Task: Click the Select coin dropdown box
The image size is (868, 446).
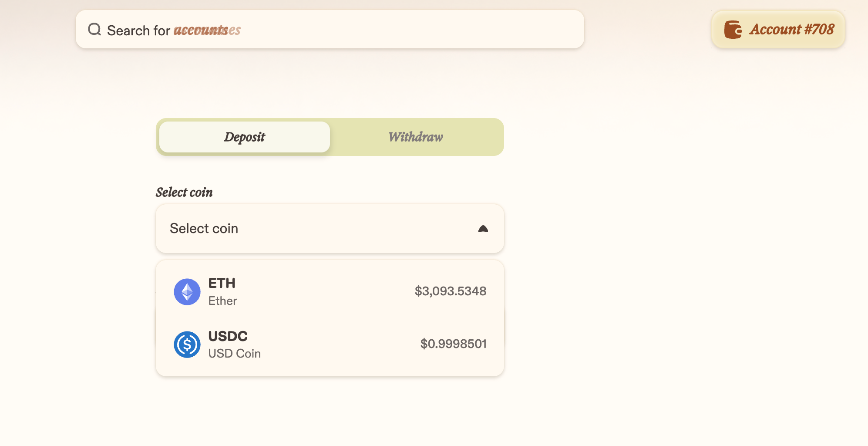Action: pyautogui.click(x=330, y=229)
